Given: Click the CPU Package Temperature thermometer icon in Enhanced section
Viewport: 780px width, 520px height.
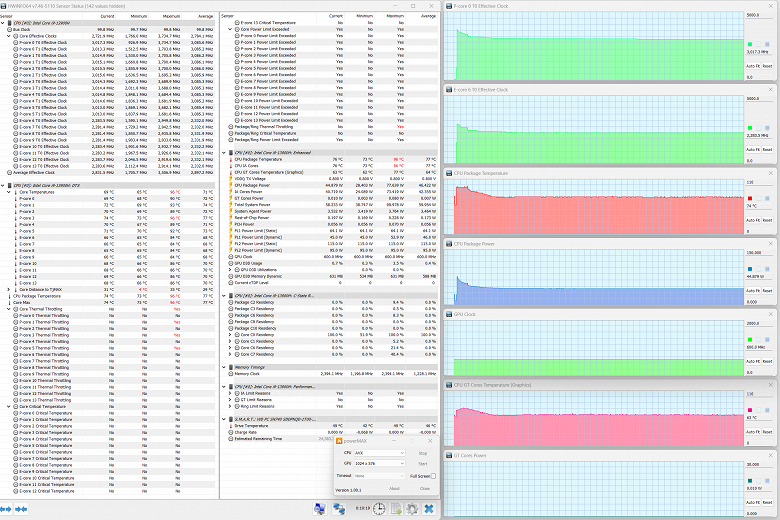Looking at the screenshot, I should pyautogui.click(x=231, y=159).
